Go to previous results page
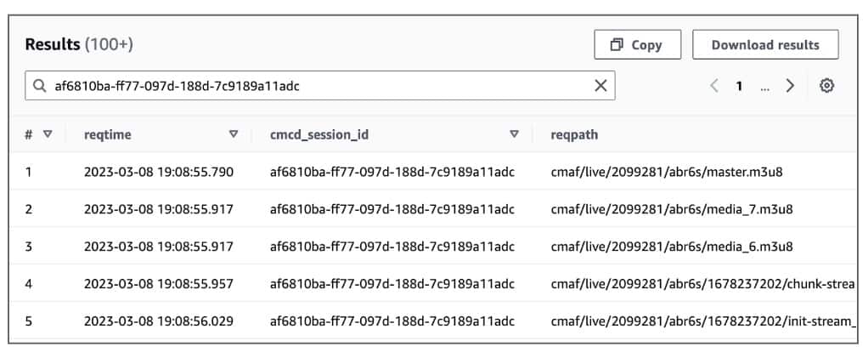The width and height of the screenshot is (868, 352). 714,86
